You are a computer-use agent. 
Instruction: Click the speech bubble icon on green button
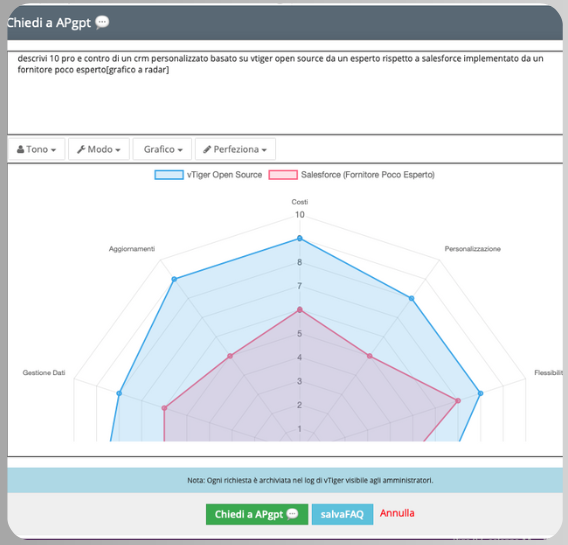click(x=292, y=514)
